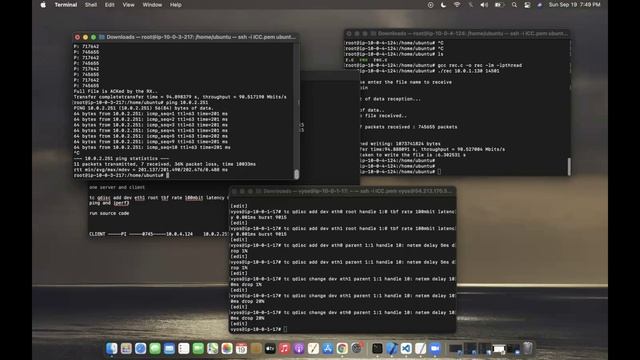Click the Siri icon in menu bar
The height and width of the screenshot is (360, 640).
click(540, 5)
